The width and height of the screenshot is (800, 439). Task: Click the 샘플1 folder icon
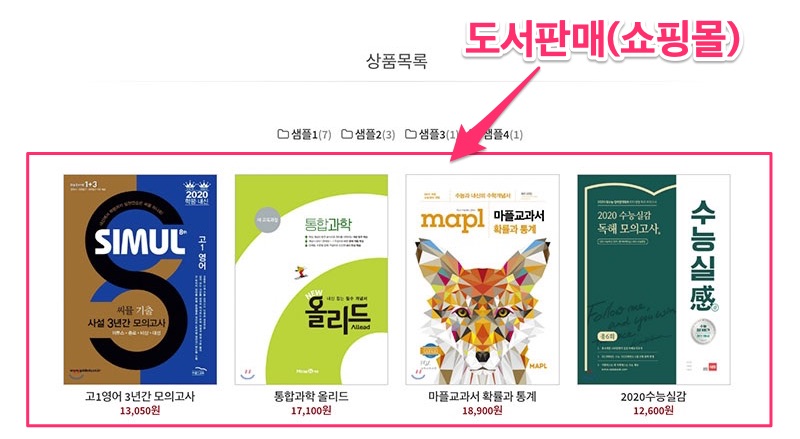(x=283, y=134)
